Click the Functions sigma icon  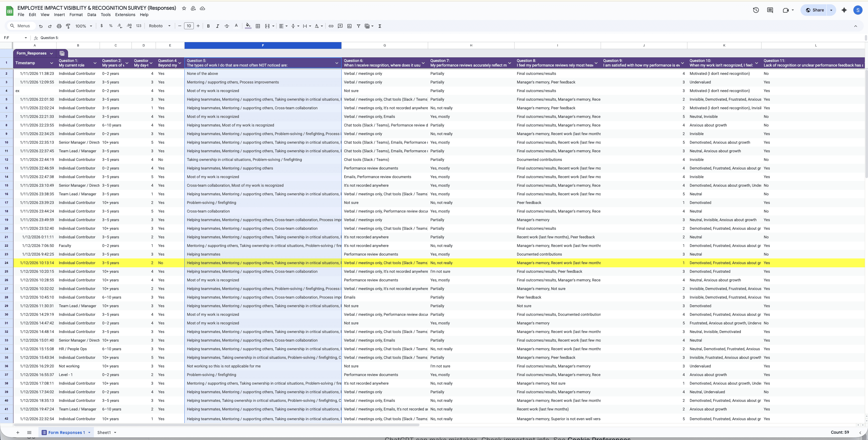click(x=380, y=26)
